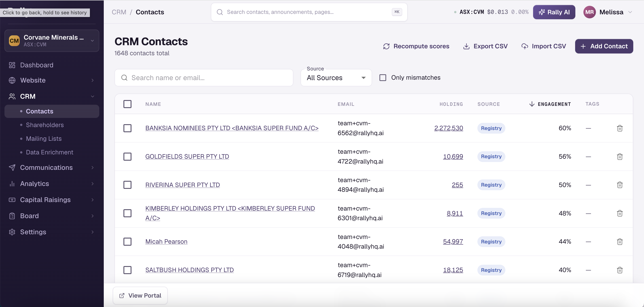Click the ASX:CVM share price ticker

tap(491, 12)
